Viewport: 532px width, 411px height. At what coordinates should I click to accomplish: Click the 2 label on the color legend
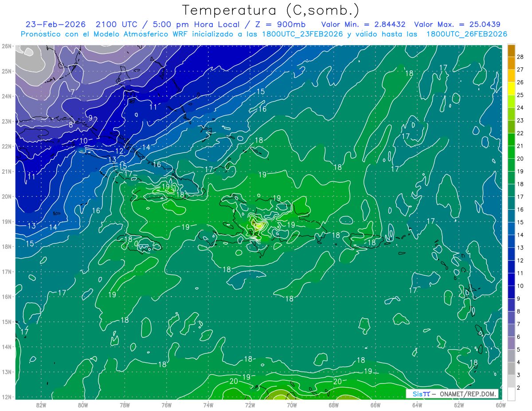pyautogui.click(x=519, y=388)
